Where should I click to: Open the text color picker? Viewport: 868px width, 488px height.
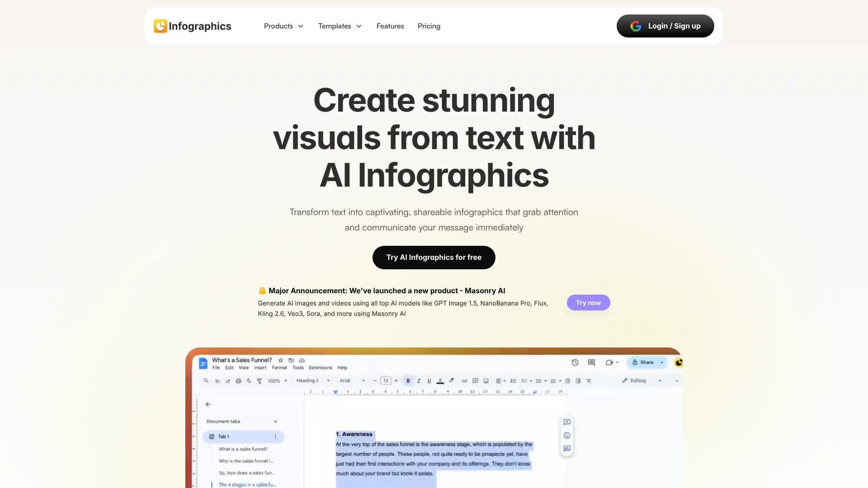pyautogui.click(x=440, y=380)
